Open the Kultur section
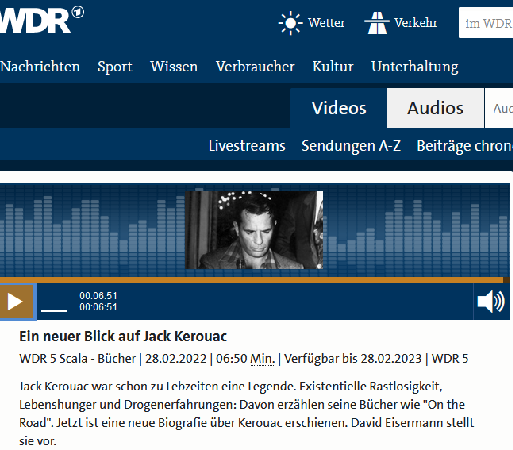This screenshot has height=450, width=513. pyautogui.click(x=333, y=66)
